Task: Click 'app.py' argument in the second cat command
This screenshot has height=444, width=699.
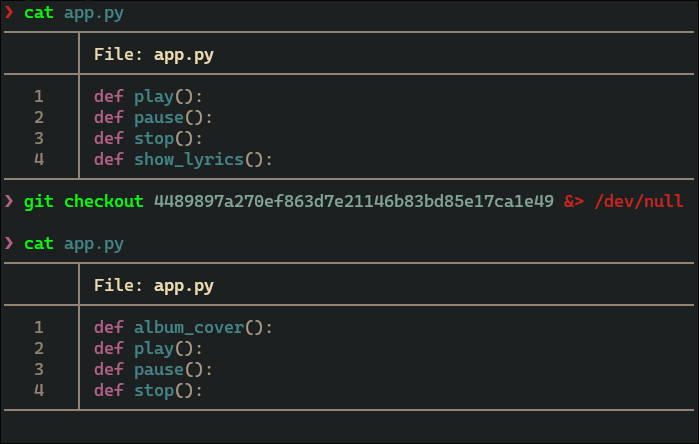Action: tap(94, 244)
